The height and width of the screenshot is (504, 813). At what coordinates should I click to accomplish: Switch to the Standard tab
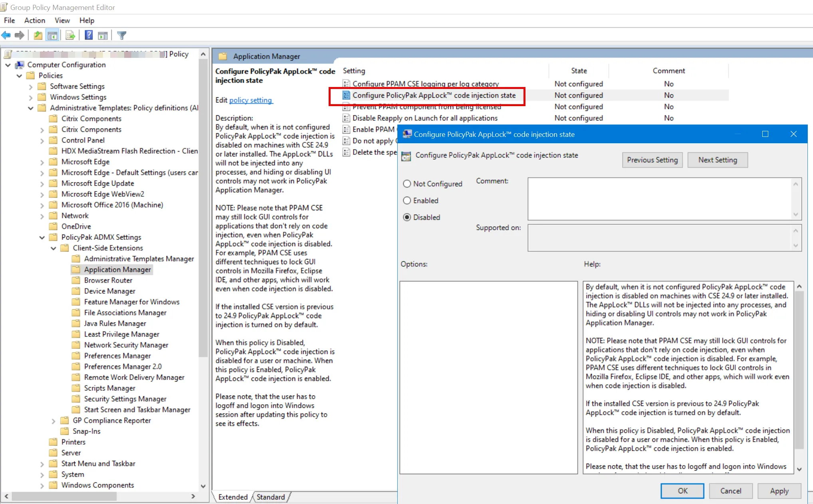tap(271, 497)
